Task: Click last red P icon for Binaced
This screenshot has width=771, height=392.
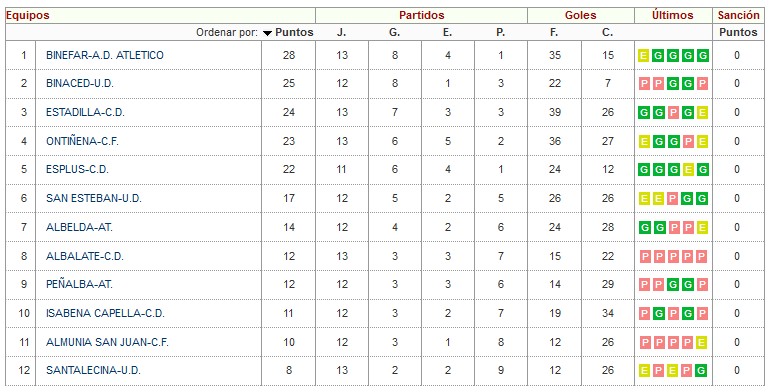Action: (x=703, y=84)
